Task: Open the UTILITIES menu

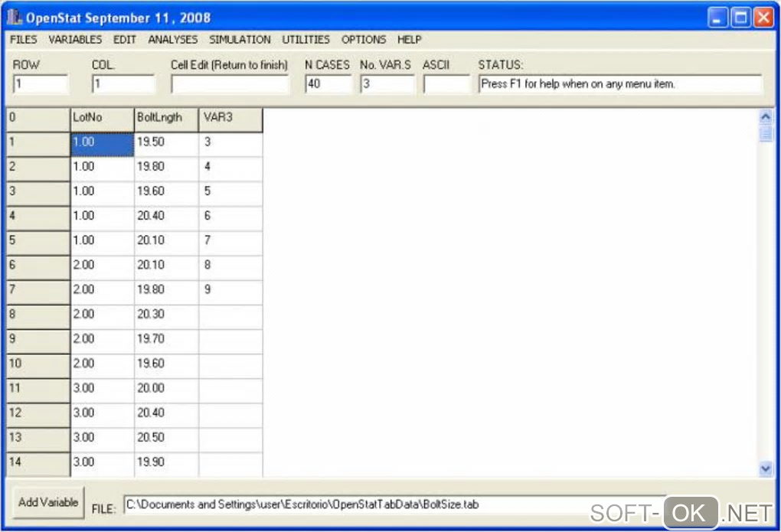Action: point(306,39)
